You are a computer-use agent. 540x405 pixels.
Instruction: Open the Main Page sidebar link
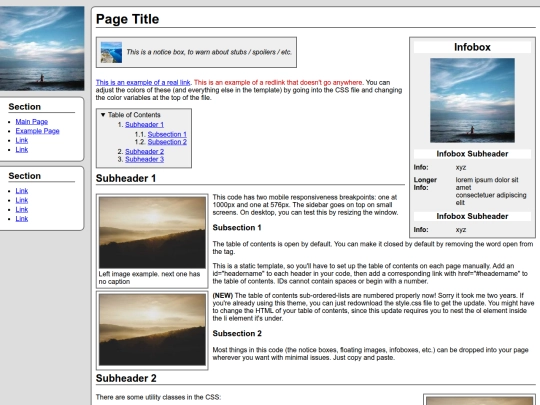32,122
